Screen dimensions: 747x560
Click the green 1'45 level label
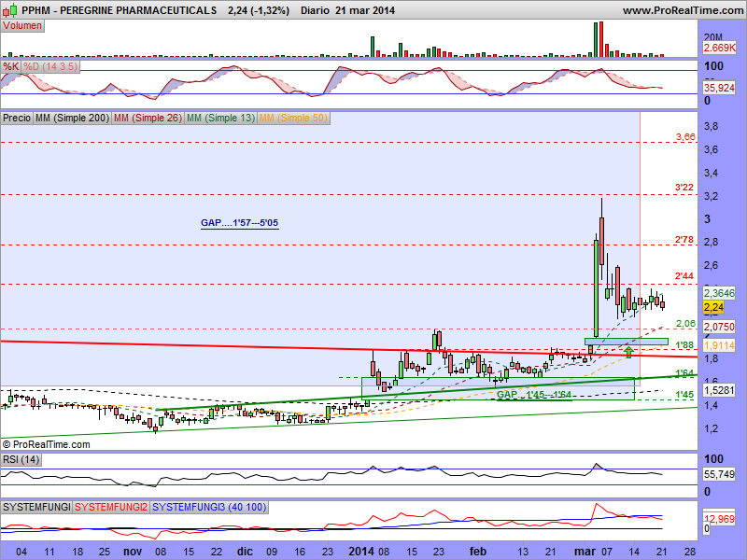tap(684, 394)
